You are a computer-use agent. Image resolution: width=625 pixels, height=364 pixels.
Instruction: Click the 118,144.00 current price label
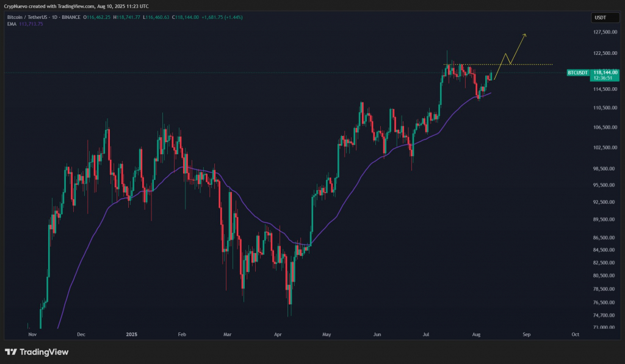tap(605, 73)
